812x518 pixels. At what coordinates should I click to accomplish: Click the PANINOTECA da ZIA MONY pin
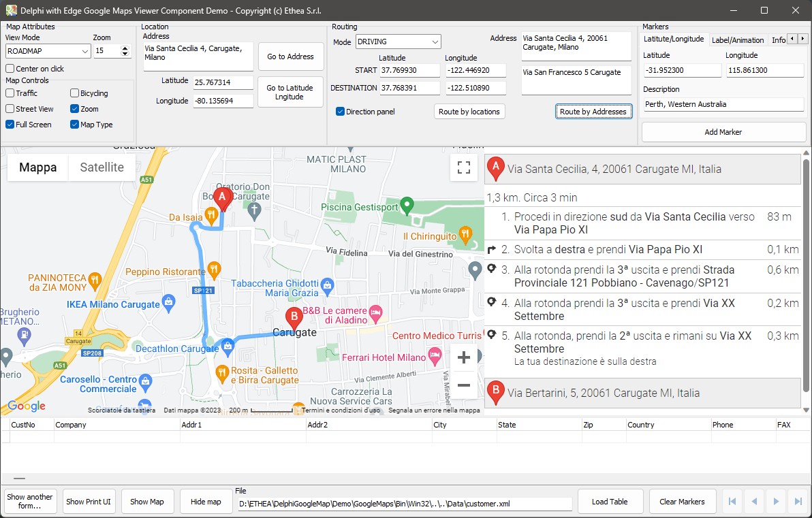94,280
